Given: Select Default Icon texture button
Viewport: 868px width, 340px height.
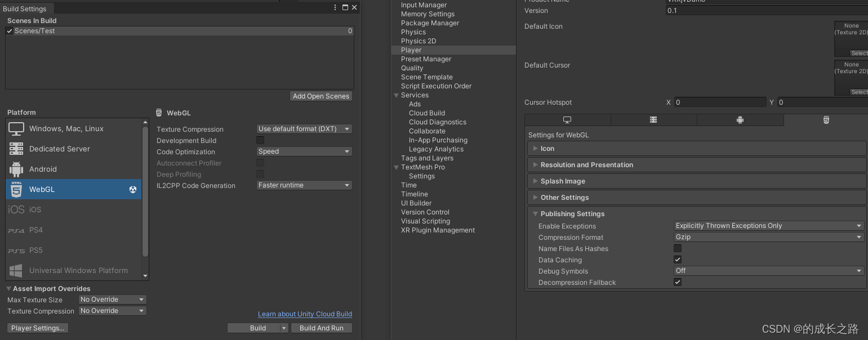Looking at the screenshot, I should coord(859,53).
